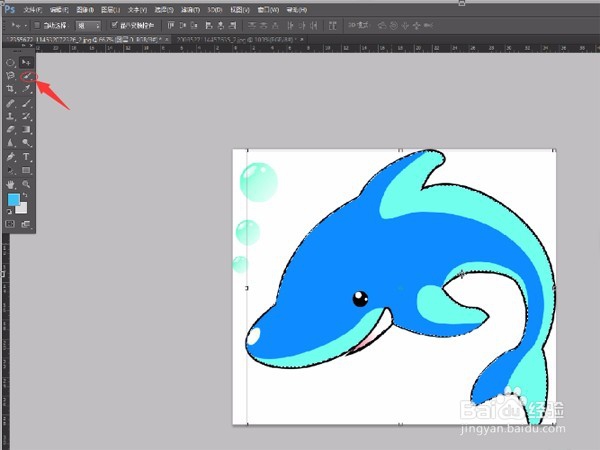Click the dolphin's eye on the canvas
600x450 pixels.
coord(360,297)
